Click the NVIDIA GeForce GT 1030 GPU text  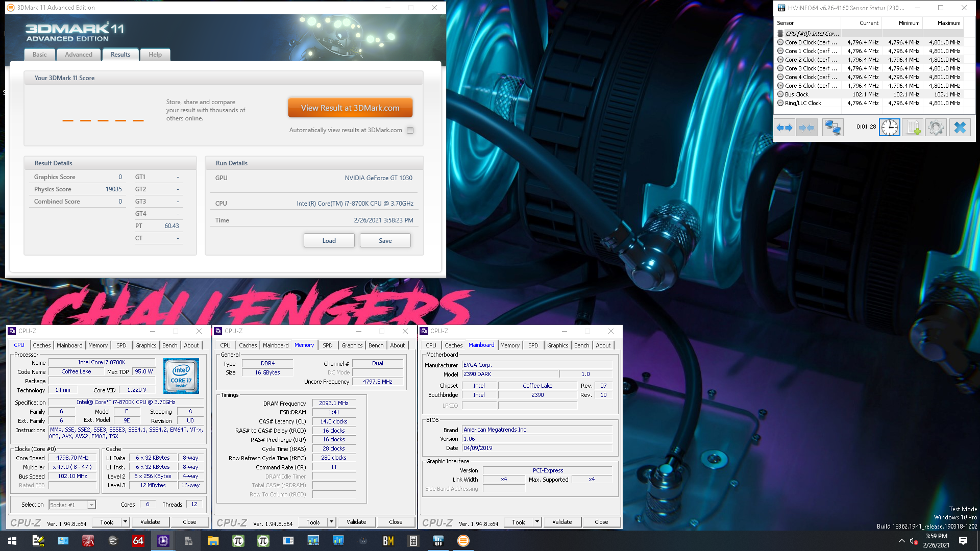point(378,178)
